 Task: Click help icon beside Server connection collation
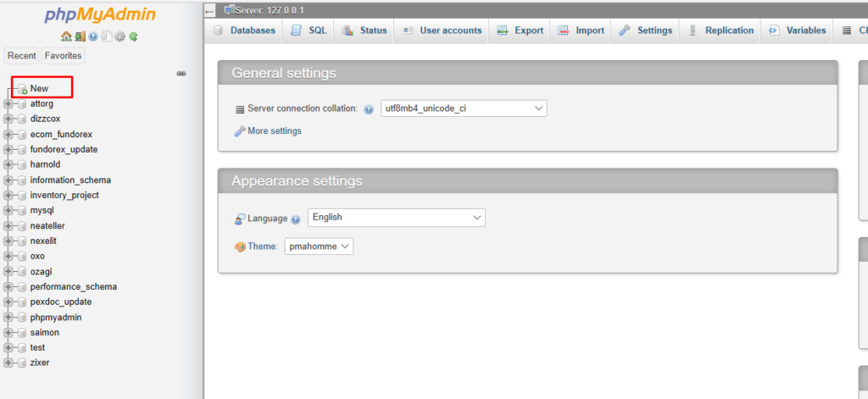369,109
